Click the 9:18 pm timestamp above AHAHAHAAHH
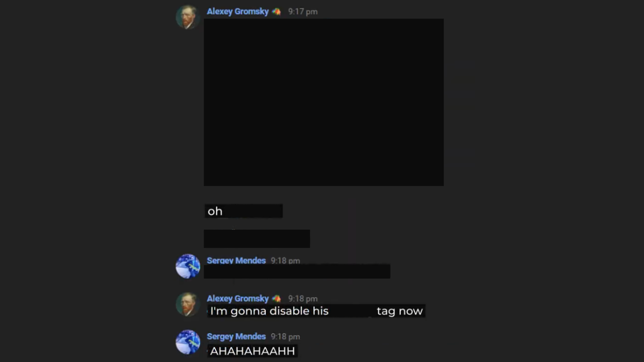644x362 pixels. point(285,336)
